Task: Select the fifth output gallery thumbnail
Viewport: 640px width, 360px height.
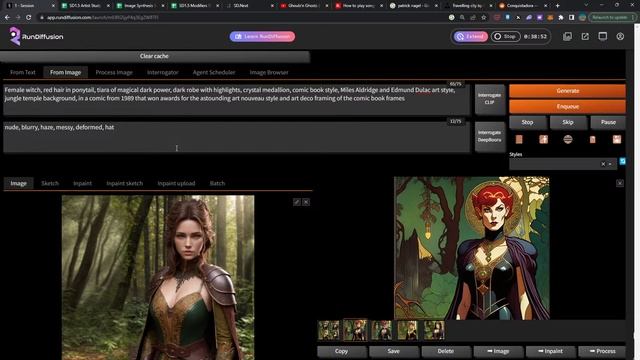Action: (x=434, y=330)
